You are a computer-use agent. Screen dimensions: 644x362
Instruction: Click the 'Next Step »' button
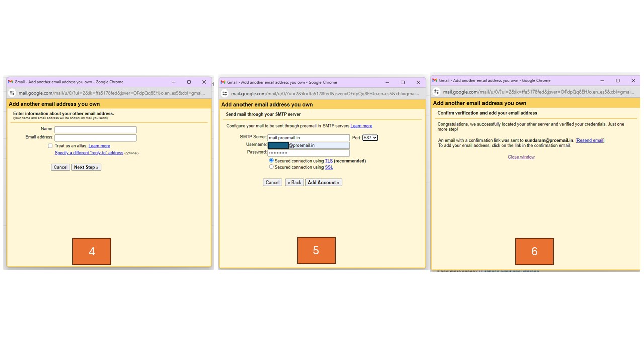click(x=86, y=167)
